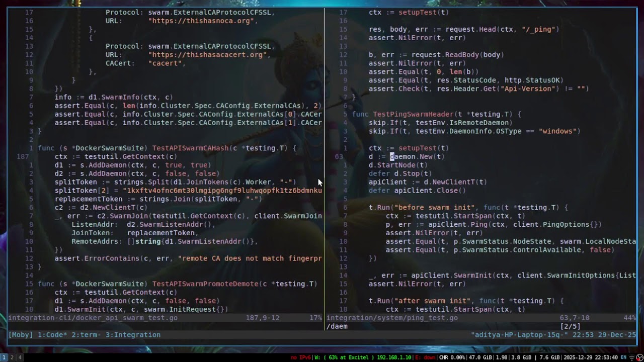The image size is (644, 362).
Task: Click "skip.If(t, testEnv.IsRemoteDaemon)" line
Action: [441, 123]
